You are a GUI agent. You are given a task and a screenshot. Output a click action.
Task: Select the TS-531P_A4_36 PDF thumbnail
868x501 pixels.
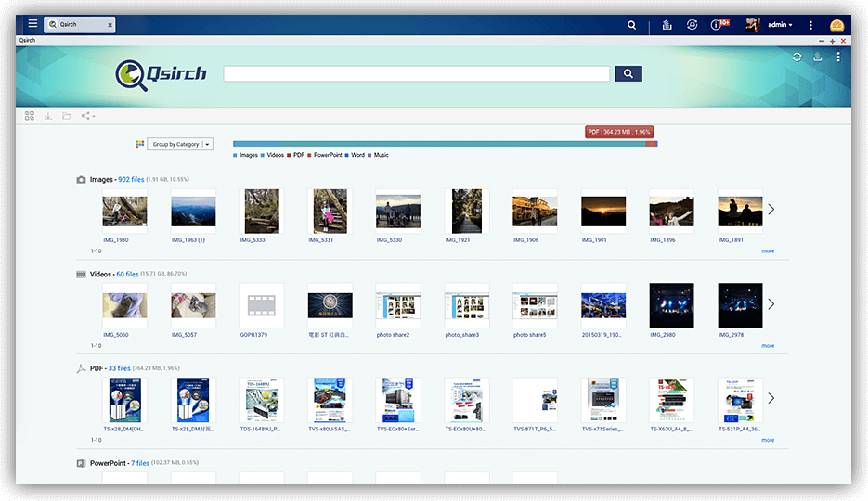(740, 400)
